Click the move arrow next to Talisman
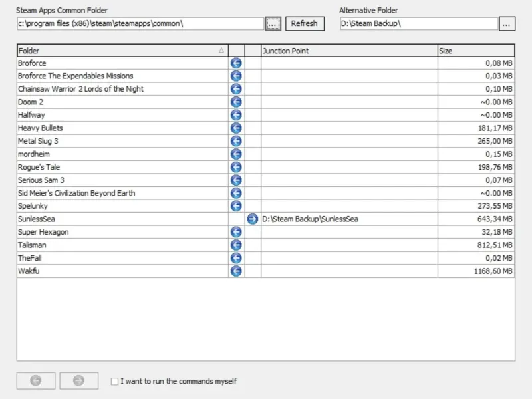The height and width of the screenshot is (399, 532). click(x=236, y=245)
